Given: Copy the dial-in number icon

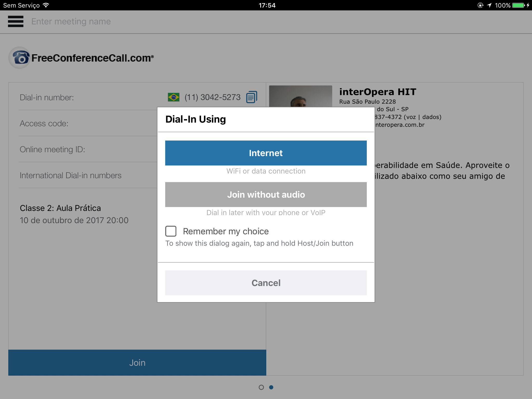Looking at the screenshot, I should (251, 97).
